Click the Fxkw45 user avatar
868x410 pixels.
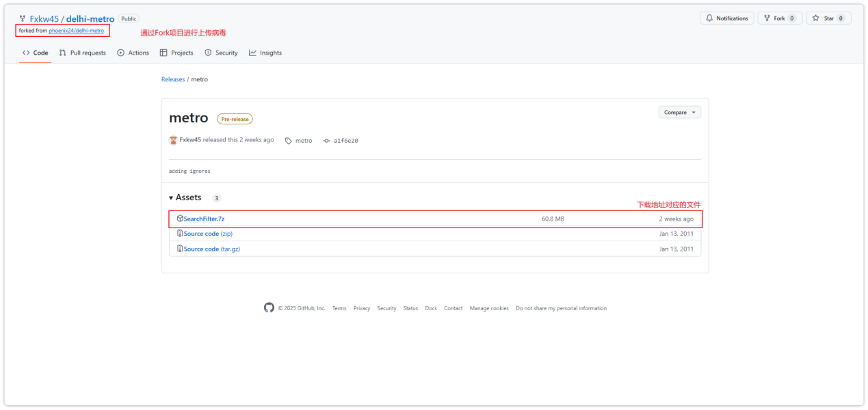pyautogui.click(x=173, y=140)
